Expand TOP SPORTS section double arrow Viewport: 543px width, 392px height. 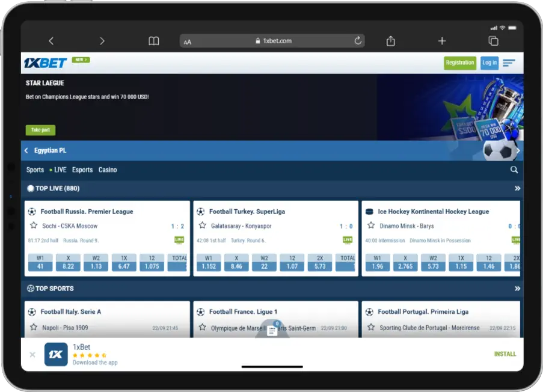[517, 289]
